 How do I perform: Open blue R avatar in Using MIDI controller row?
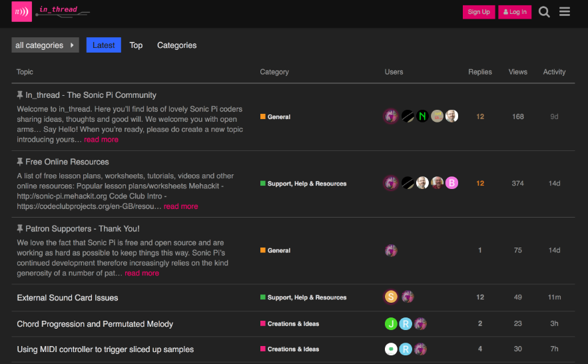(x=406, y=349)
